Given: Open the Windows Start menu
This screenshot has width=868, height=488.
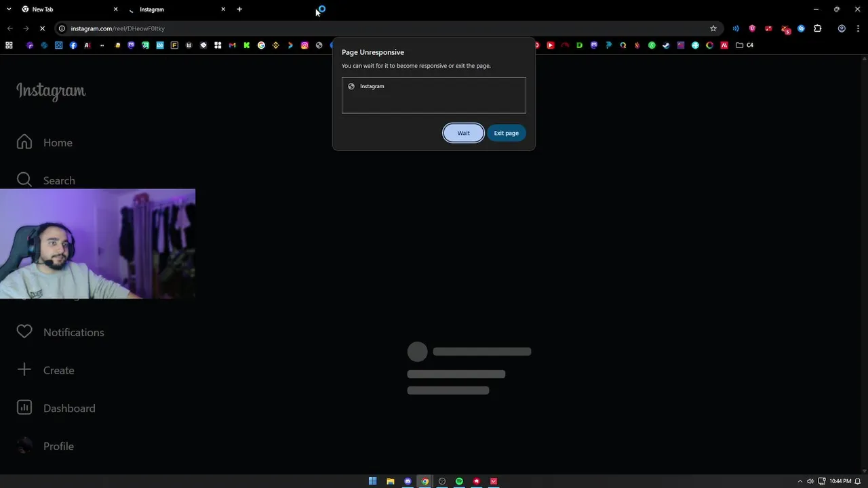Looking at the screenshot, I should pos(372,481).
